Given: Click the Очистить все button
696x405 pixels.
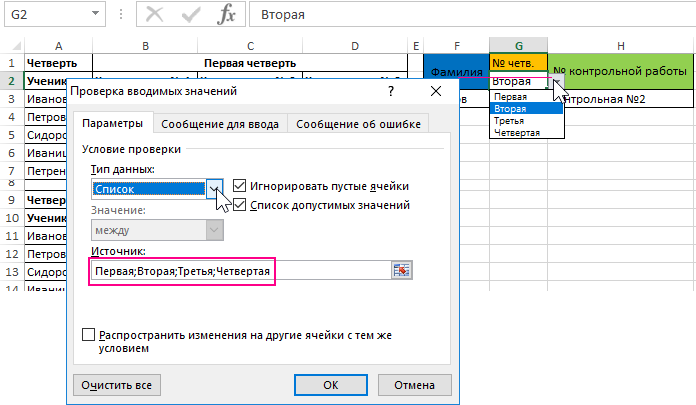Looking at the screenshot, I should [x=117, y=385].
